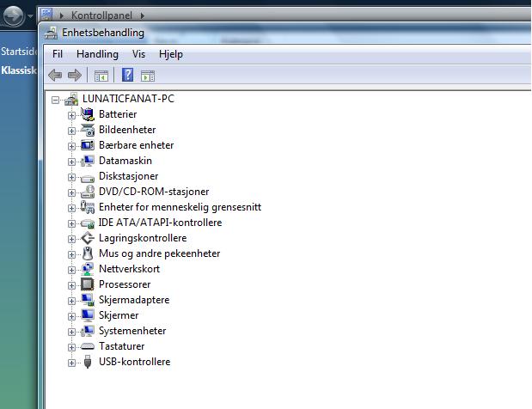Click the Batterier device icon
This screenshot has width=532, height=409.
point(88,114)
